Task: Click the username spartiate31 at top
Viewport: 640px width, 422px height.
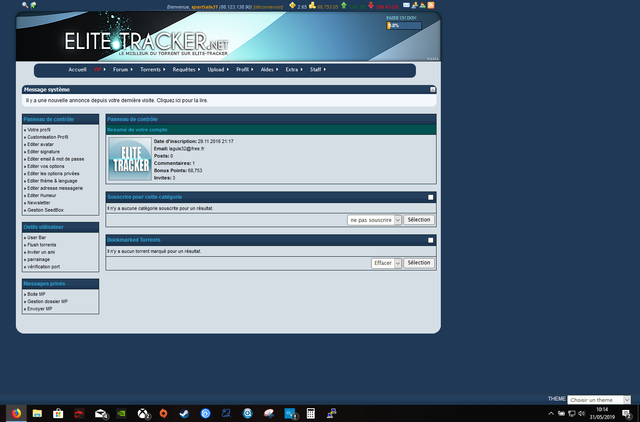Action: [204, 7]
